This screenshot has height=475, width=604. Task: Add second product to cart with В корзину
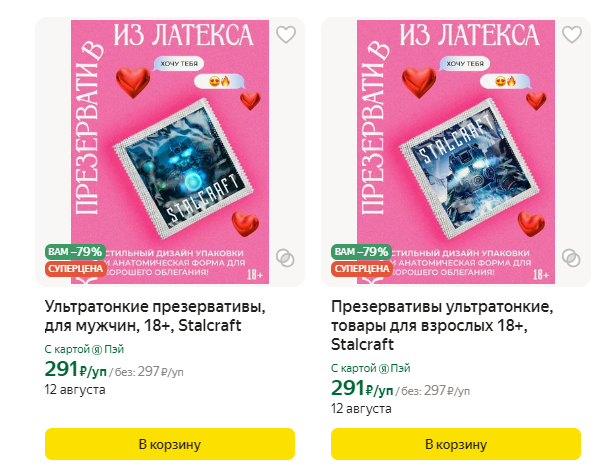(456, 444)
